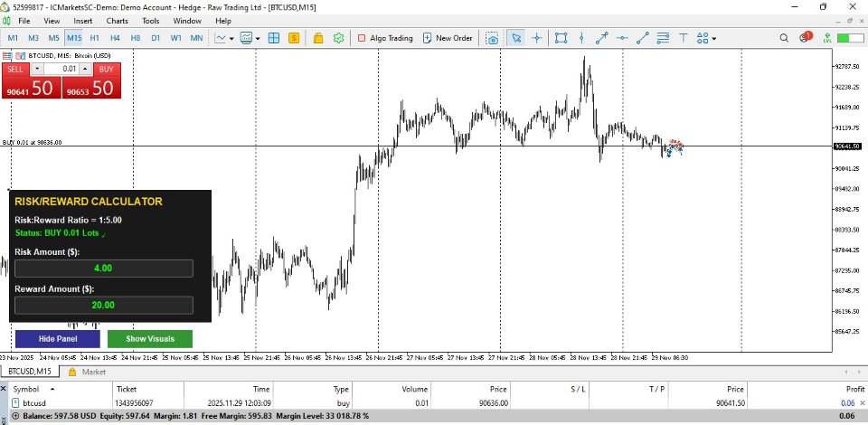Image resolution: width=868 pixels, height=425 pixels.
Task: Click the Reward Amount 20.00 field
Action: pyautogui.click(x=103, y=305)
